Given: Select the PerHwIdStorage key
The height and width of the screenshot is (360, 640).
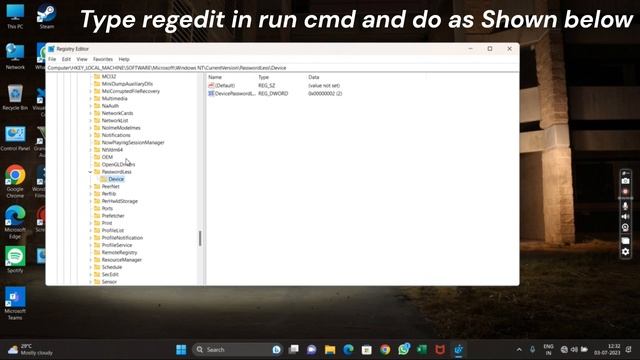Looking at the screenshot, I should 120,201.
